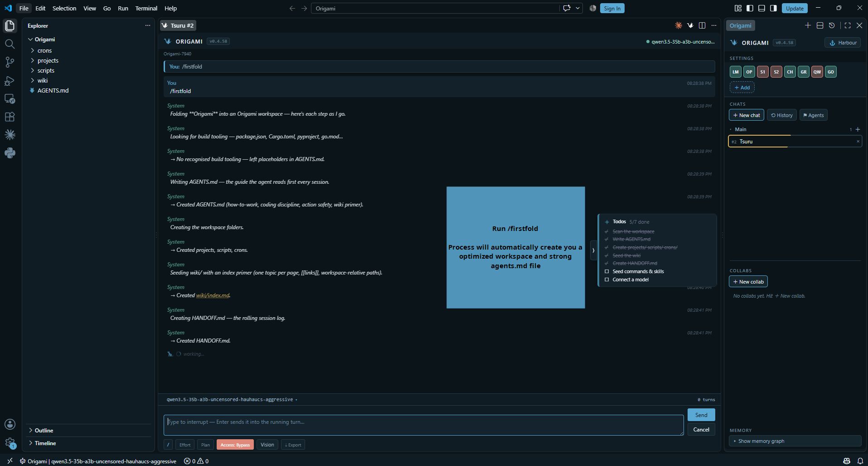Open the Remote Explorer view

(x=10, y=98)
